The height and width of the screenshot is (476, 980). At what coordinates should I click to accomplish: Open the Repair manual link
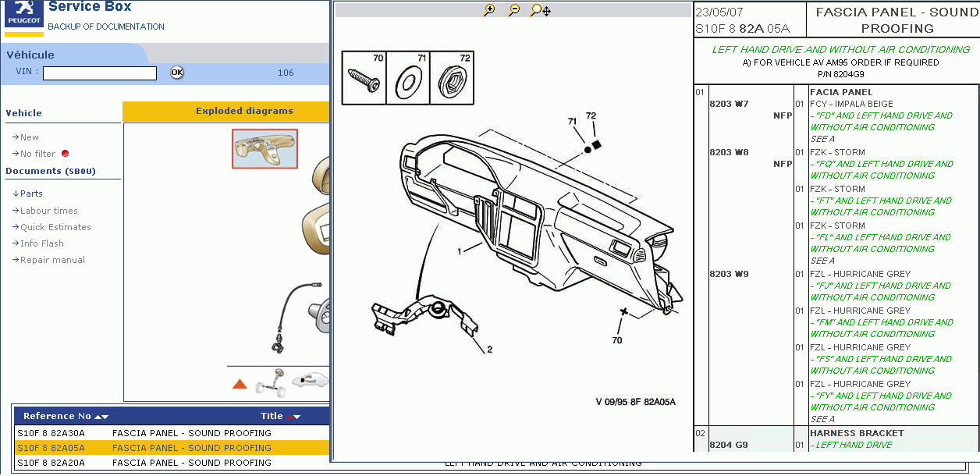[x=52, y=260]
